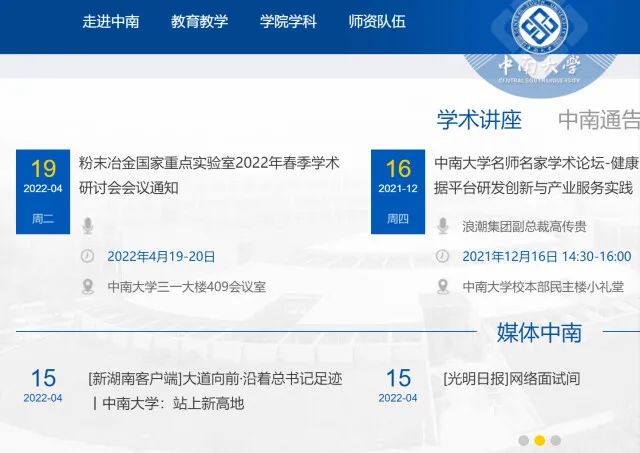Switch to the 学术讲座 tab

[479, 120]
